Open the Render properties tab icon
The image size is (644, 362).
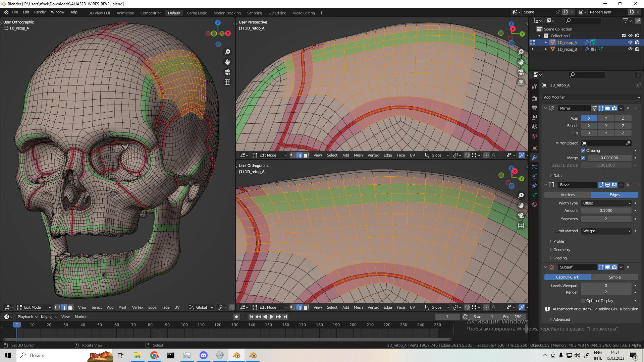tap(534, 98)
